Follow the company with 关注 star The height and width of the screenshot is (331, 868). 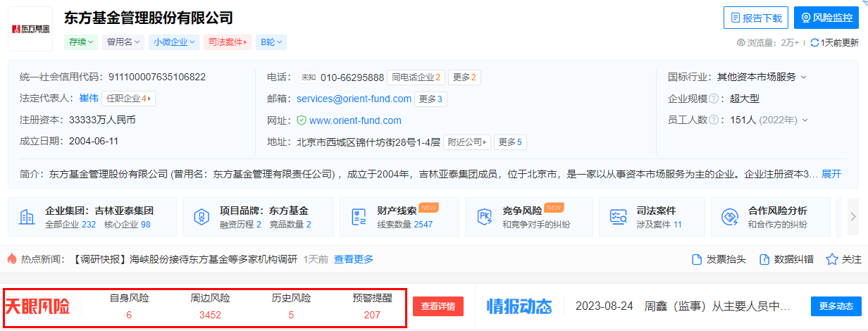(x=843, y=259)
